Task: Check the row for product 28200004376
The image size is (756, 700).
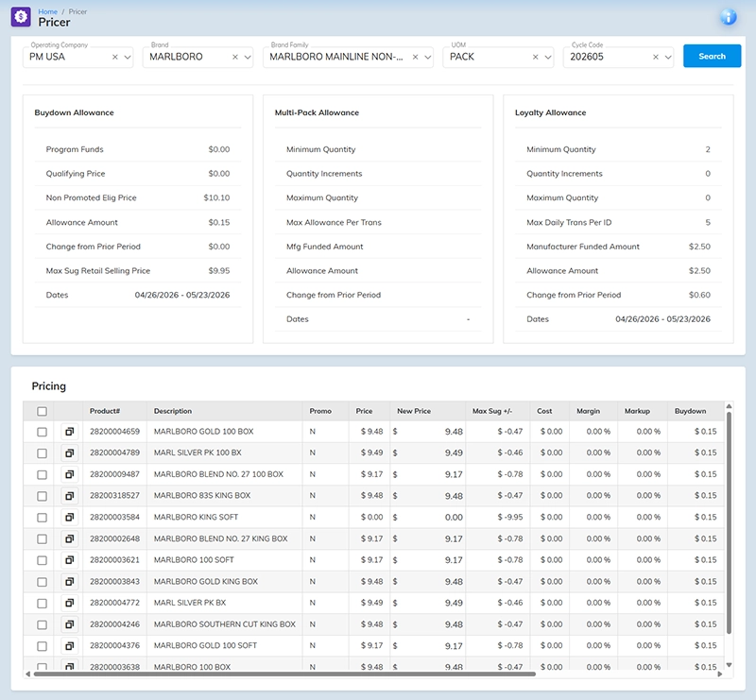Action: tap(42, 646)
